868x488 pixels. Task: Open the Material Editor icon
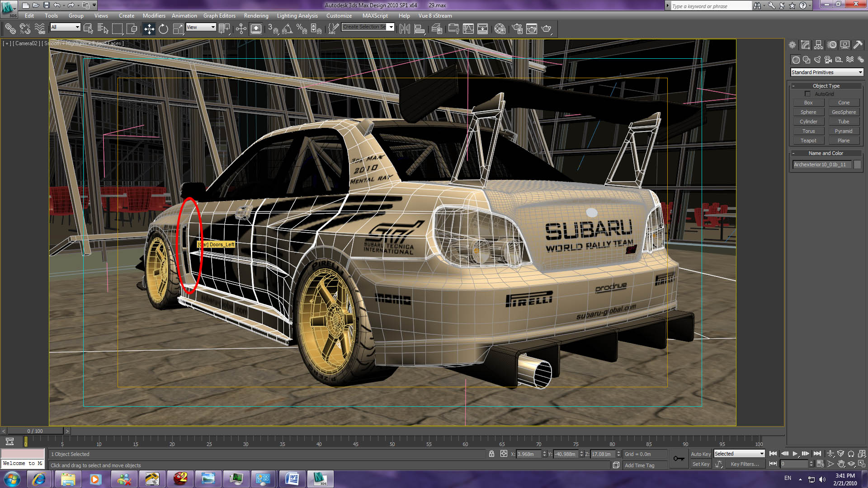500,29
